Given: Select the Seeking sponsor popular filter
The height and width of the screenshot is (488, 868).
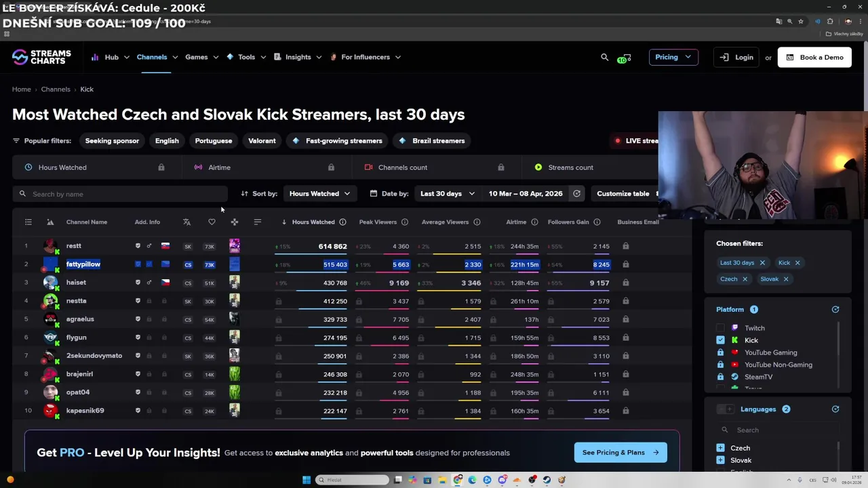Looking at the screenshot, I should tap(112, 141).
